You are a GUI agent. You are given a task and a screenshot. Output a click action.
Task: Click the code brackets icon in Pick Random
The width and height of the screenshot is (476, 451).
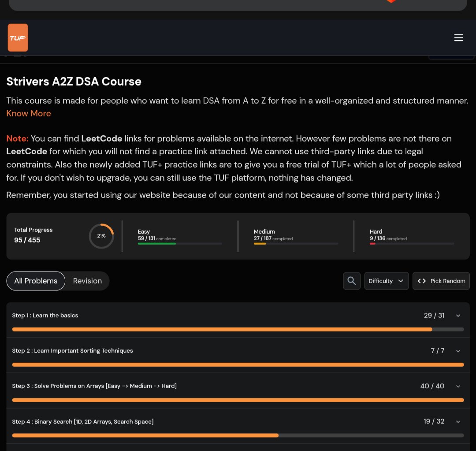pos(422,281)
